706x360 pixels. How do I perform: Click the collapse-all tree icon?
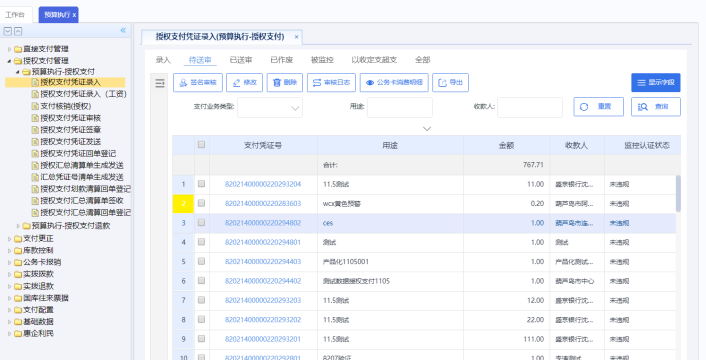click(18, 31)
